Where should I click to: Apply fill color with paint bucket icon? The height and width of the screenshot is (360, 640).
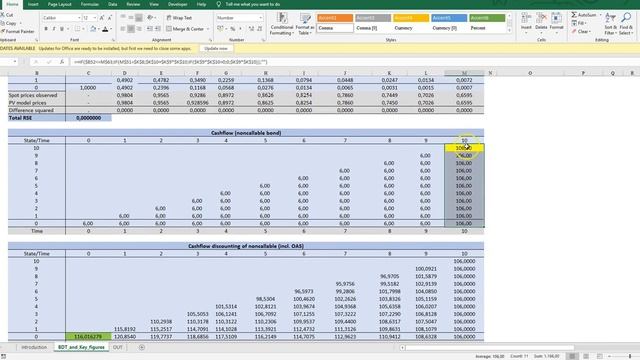(x=93, y=29)
